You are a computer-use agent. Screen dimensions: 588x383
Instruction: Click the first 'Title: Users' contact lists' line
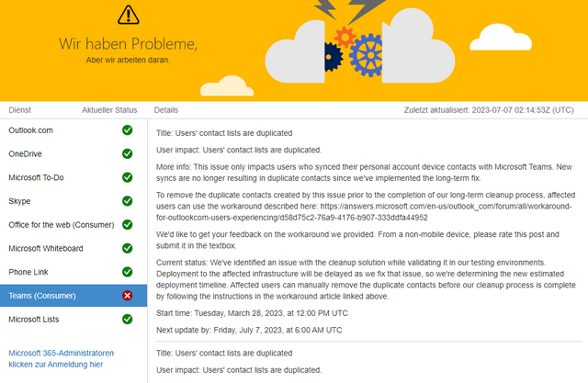point(224,133)
